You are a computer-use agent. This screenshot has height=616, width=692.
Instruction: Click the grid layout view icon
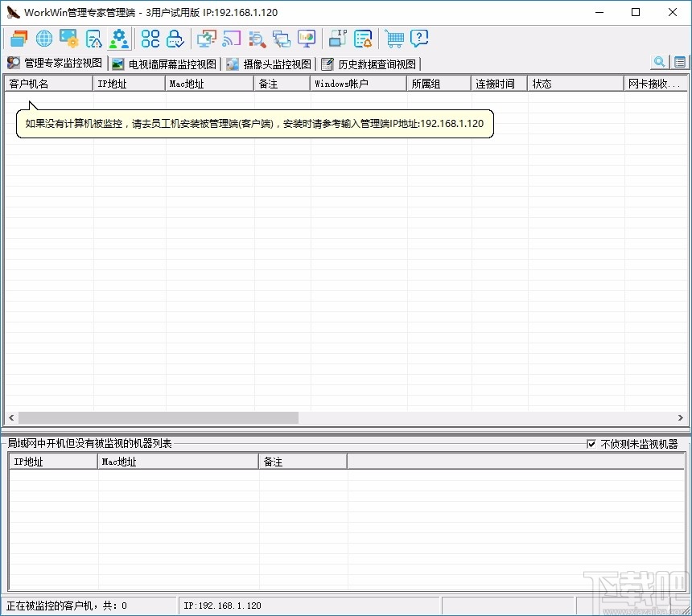pyautogui.click(x=150, y=38)
